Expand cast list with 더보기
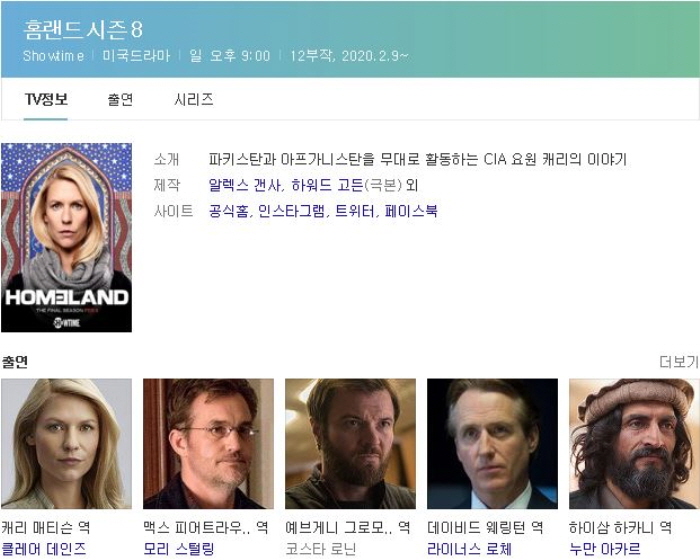Screen dimensions: 700x560 pyautogui.click(x=678, y=362)
